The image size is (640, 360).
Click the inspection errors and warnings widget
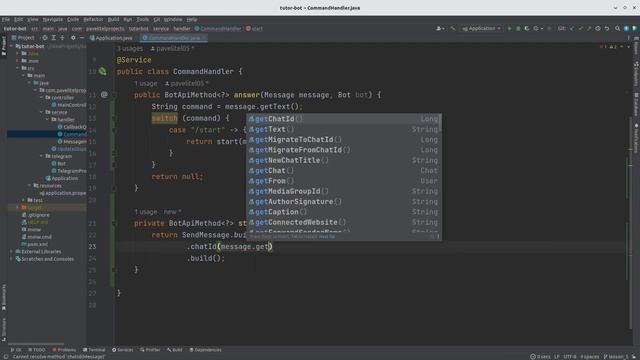pos(608,47)
